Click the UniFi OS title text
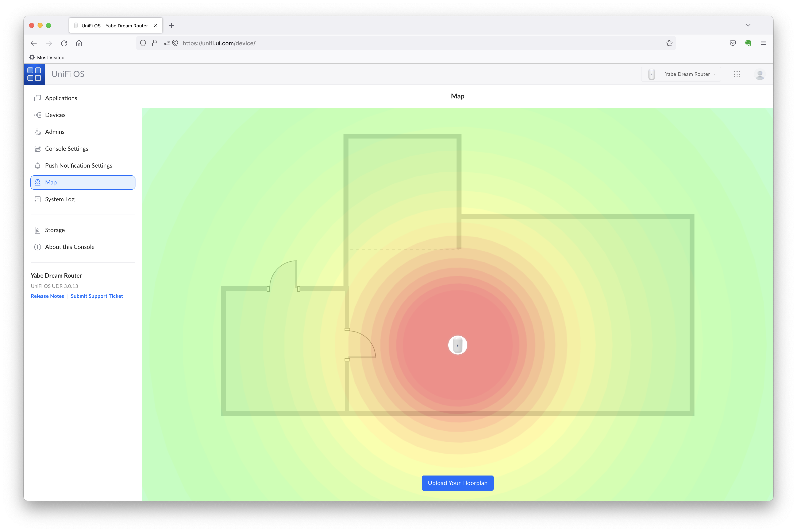 [68, 74]
